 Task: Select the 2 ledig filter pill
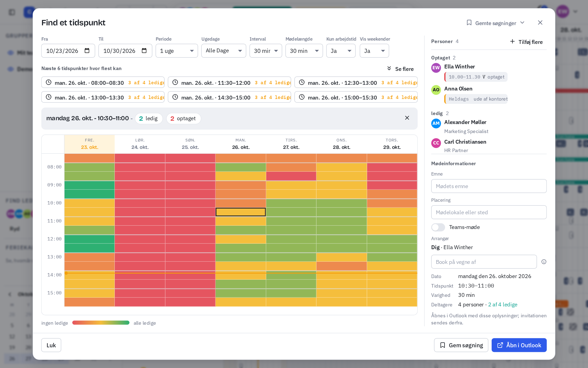tap(149, 119)
